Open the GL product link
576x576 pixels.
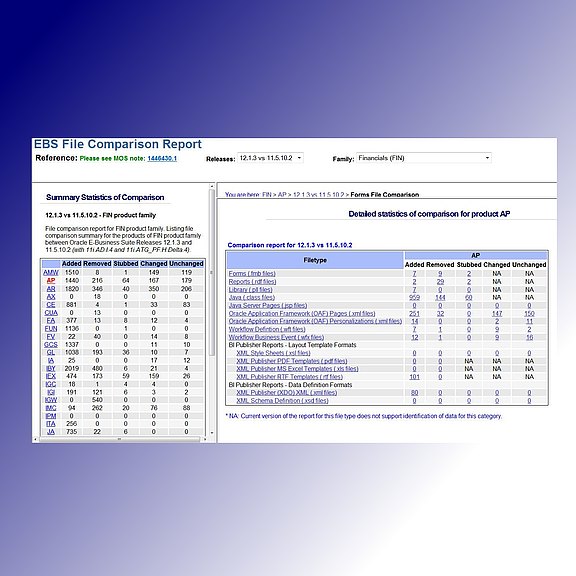coord(51,352)
